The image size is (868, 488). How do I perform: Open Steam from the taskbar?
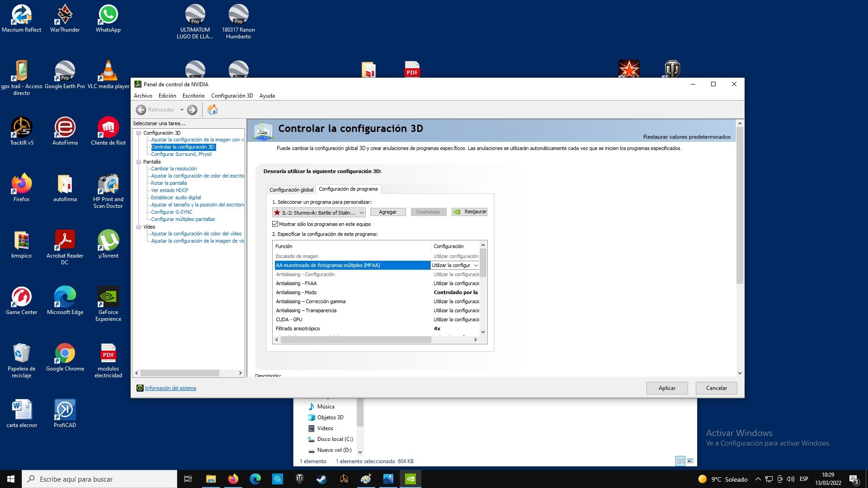point(321,479)
